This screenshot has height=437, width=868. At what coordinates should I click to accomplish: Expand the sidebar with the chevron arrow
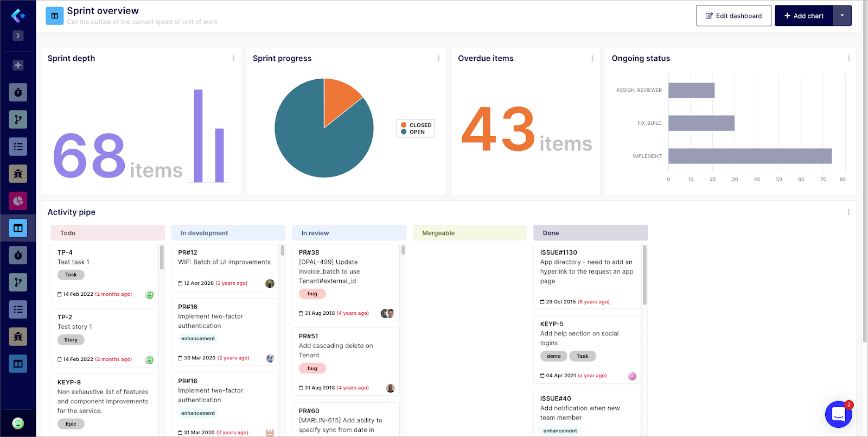[x=18, y=36]
